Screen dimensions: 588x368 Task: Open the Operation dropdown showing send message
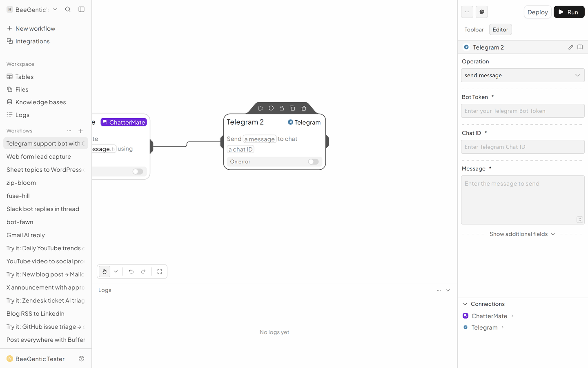(x=523, y=75)
